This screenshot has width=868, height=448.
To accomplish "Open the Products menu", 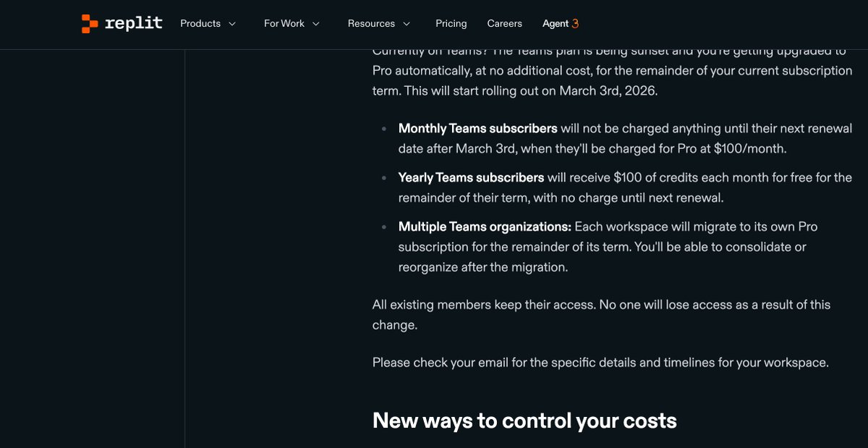I will (200, 23).
